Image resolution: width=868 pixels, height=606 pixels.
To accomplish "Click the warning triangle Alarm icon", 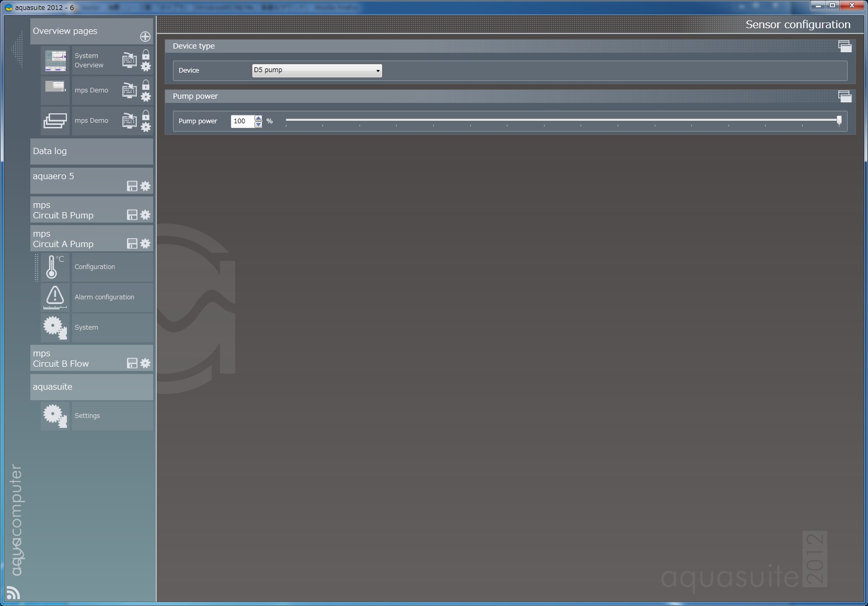I will coord(55,297).
